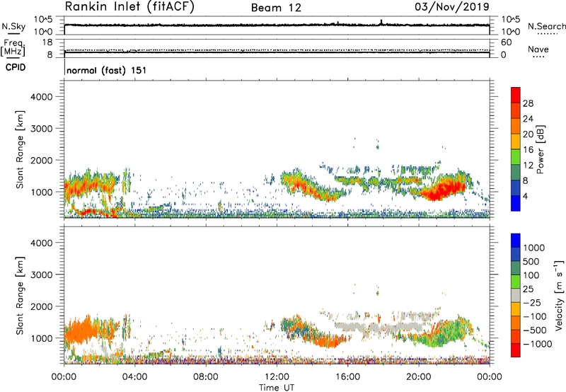Click velocity scale value '-1000'
566x392 pixels.
538,344
